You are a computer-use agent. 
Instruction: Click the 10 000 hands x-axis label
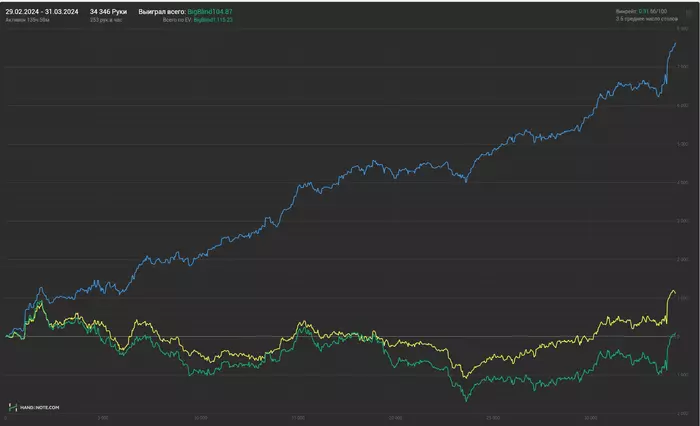[x=200, y=418]
